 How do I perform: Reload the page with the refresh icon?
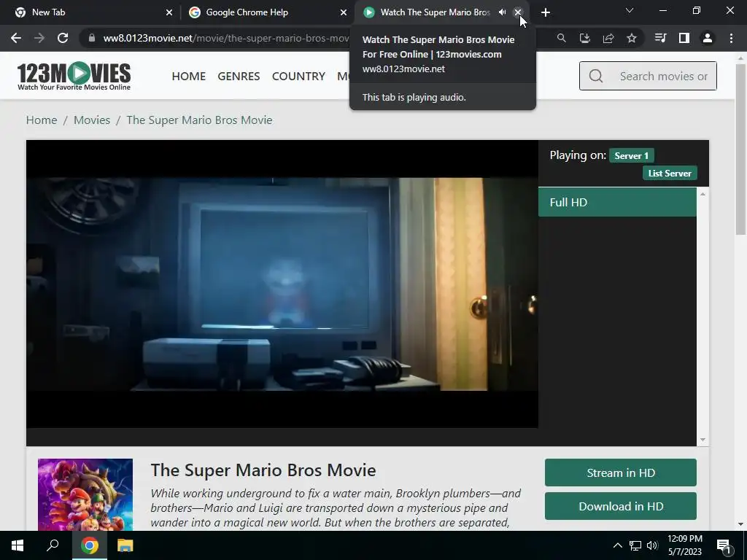(x=63, y=38)
